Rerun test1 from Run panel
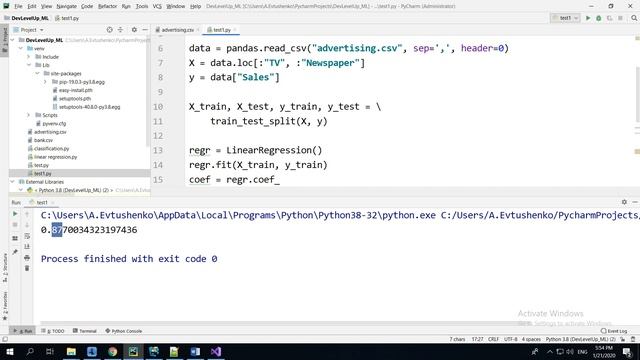640x360 pixels. click(15, 214)
